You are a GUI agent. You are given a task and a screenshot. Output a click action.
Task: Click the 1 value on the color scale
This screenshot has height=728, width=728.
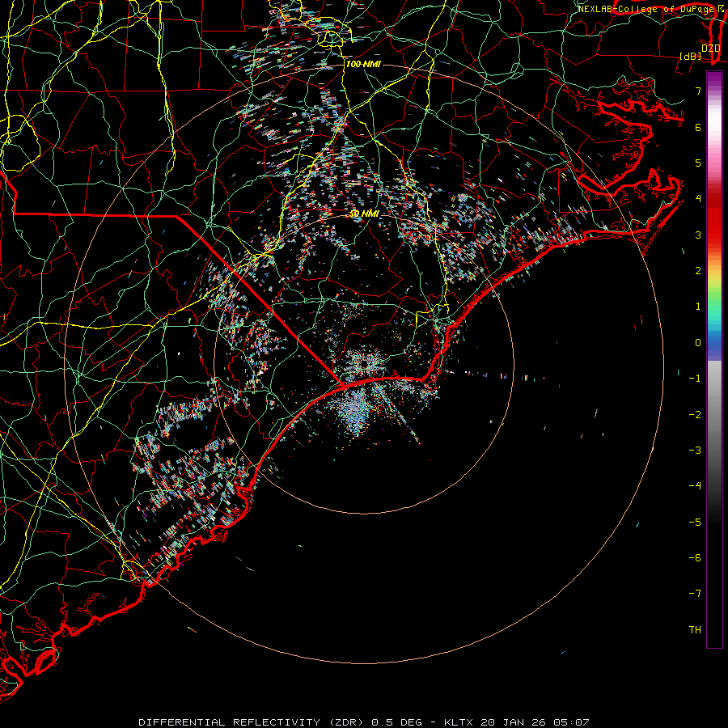[698, 307]
